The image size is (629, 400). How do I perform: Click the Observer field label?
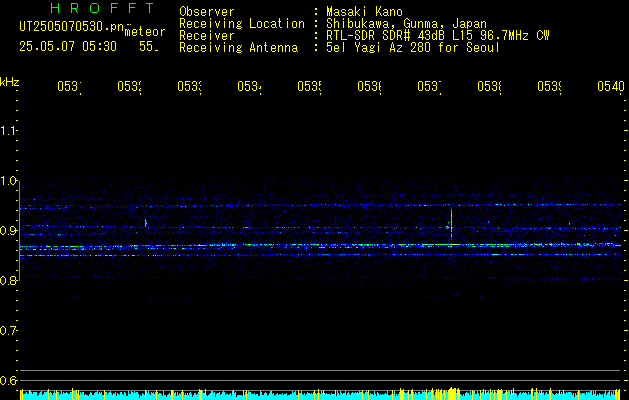(x=207, y=12)
